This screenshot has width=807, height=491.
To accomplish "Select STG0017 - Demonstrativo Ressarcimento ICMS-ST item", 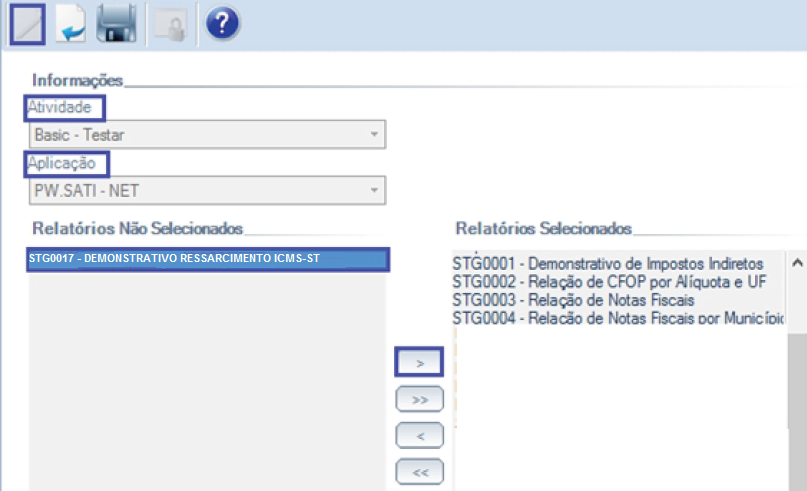I will coord(208,260).
